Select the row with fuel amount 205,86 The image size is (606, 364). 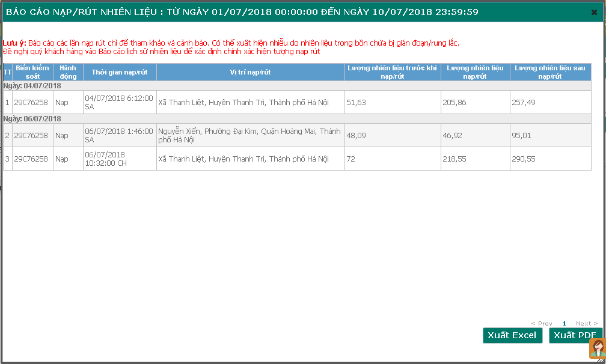pyautogui.click(x=475, y=103)
